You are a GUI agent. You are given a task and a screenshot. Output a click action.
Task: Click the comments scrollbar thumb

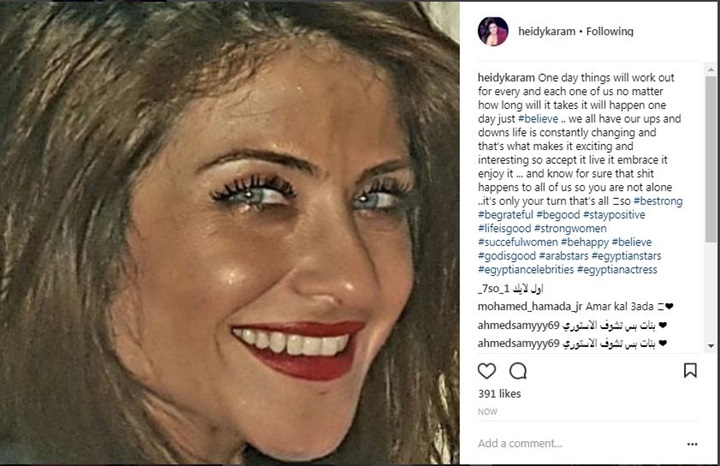pos(711,158)
